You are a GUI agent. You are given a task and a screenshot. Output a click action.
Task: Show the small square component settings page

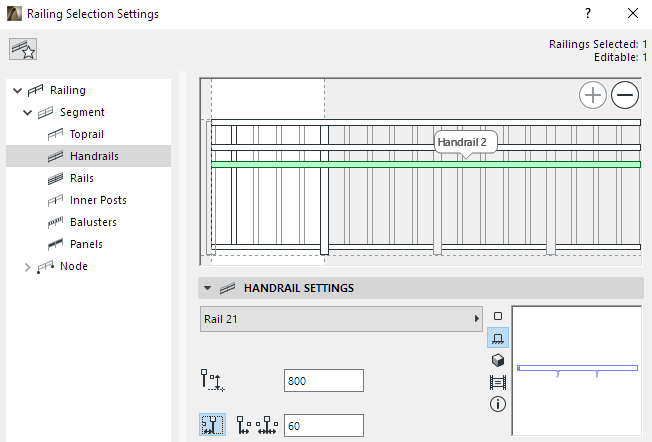[x=498, y=316]
